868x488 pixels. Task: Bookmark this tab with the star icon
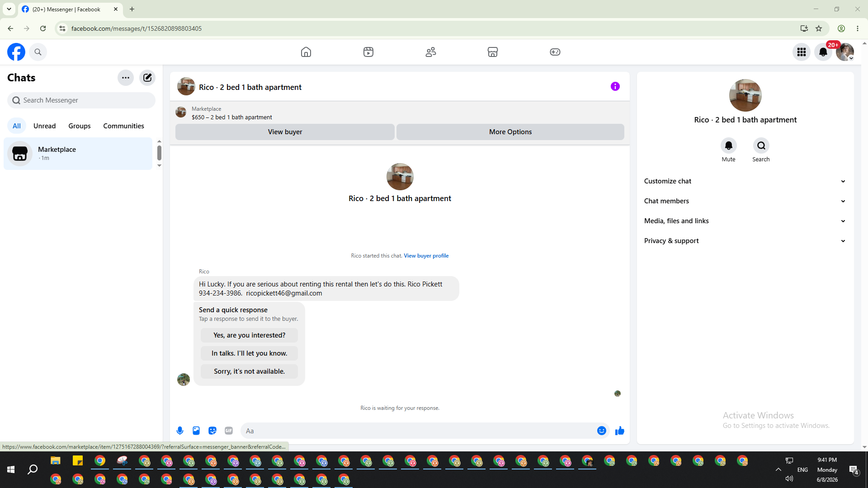coord(819,28)
